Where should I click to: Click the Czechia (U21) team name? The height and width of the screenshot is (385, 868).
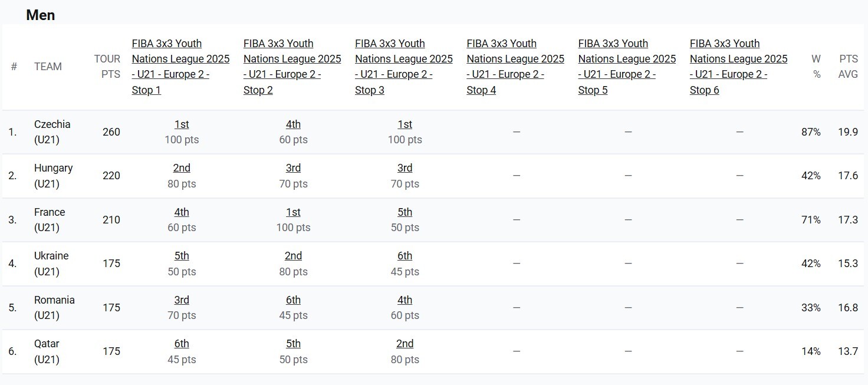(52, 132)
